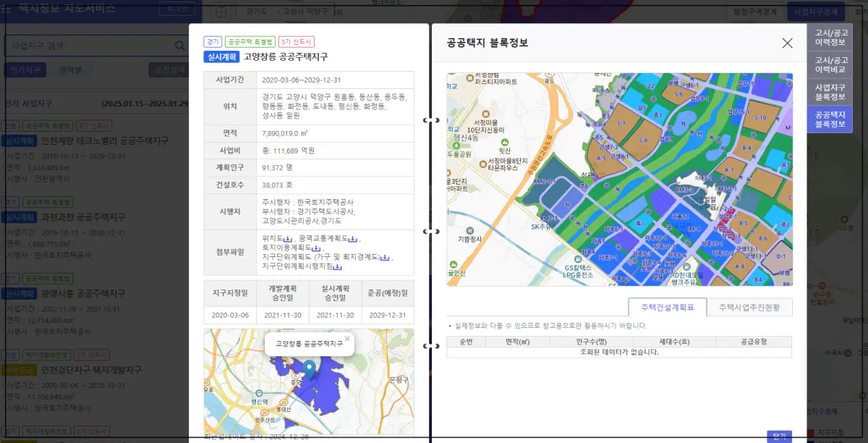The height and width of the screenshot is (443, 868).
Task: Download the 토지이용계획도 attachment
Action: coord(315,248)
